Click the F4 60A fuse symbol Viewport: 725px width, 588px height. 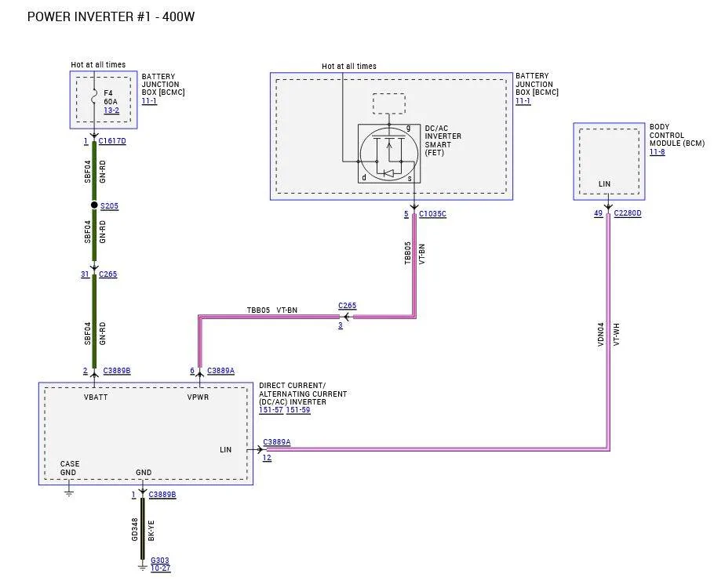coord(94,97)
